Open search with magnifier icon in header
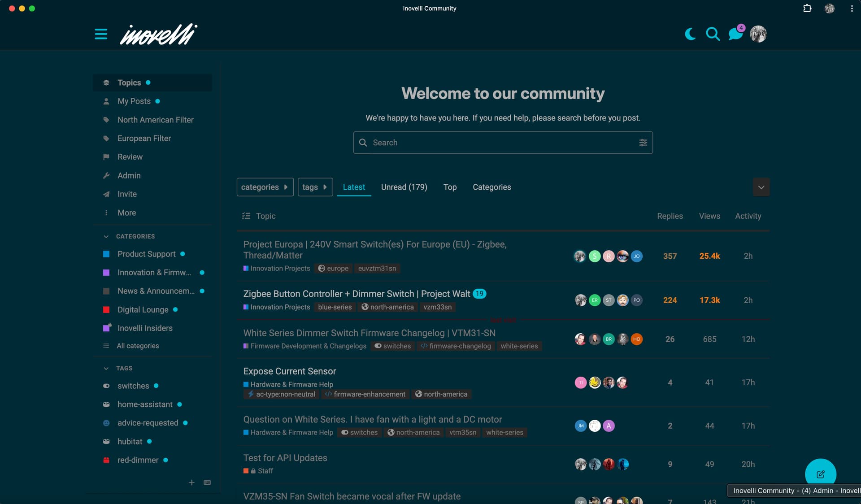Image resolution: width=861 pixels, height=504 pixels. (713, 34)
